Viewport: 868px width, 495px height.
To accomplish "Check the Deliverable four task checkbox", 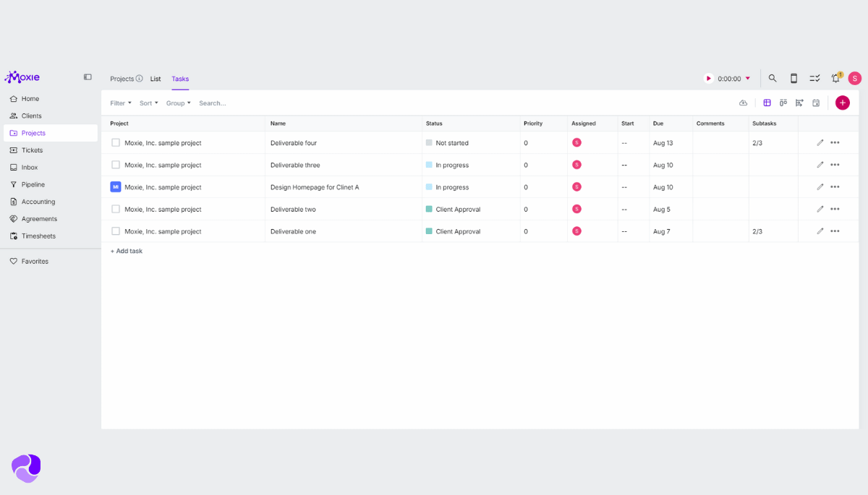I will coord(114,142).
